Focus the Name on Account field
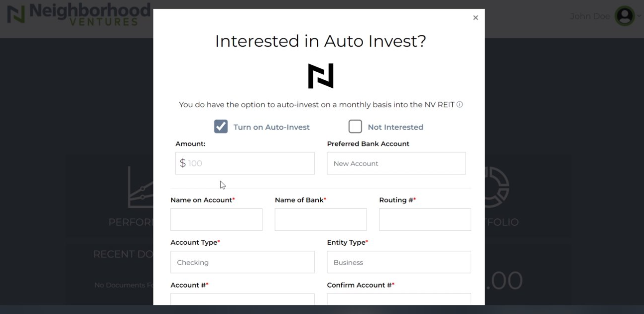Image resolution: width=644 pixels, height=314 pixels. click(x=216, y=220)
